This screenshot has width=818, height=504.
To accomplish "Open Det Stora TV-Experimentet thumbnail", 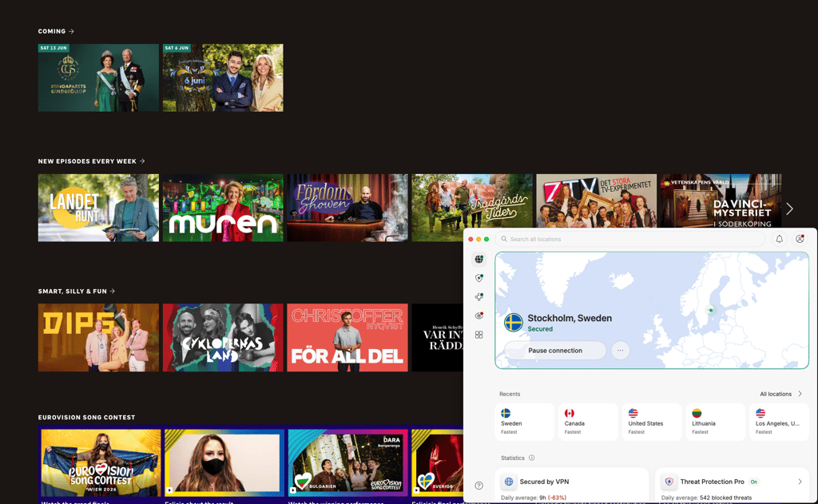I will 596,200.
